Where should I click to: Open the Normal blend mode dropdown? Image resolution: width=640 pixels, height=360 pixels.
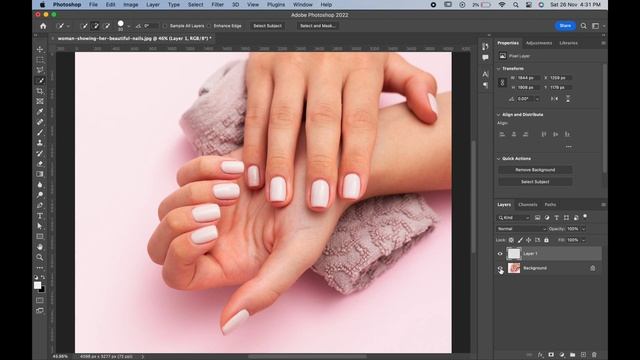pyautogui.click(x=521, y=229)
